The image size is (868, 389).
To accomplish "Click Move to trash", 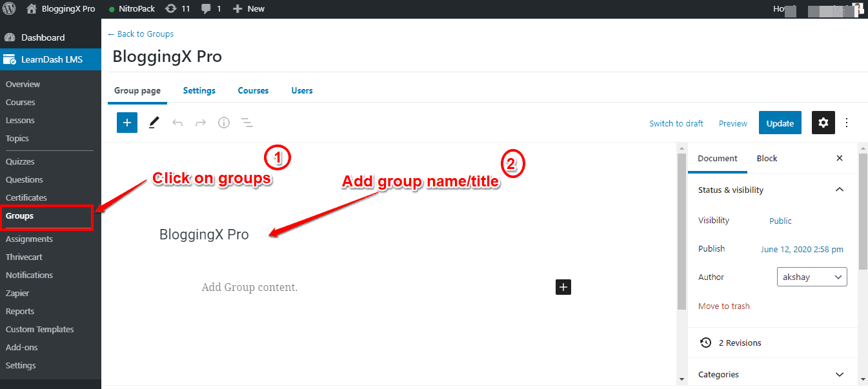I will click(724, 306).
